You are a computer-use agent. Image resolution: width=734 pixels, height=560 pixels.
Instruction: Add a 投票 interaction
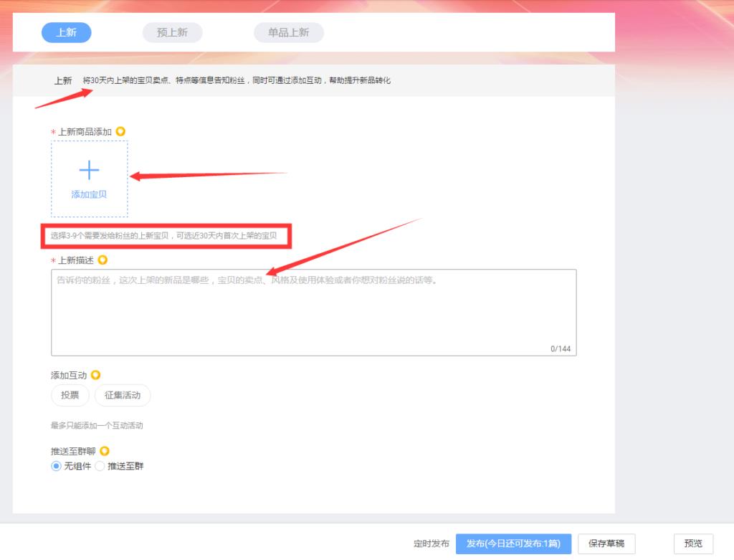pyautogui.click(x=70, y=395)
